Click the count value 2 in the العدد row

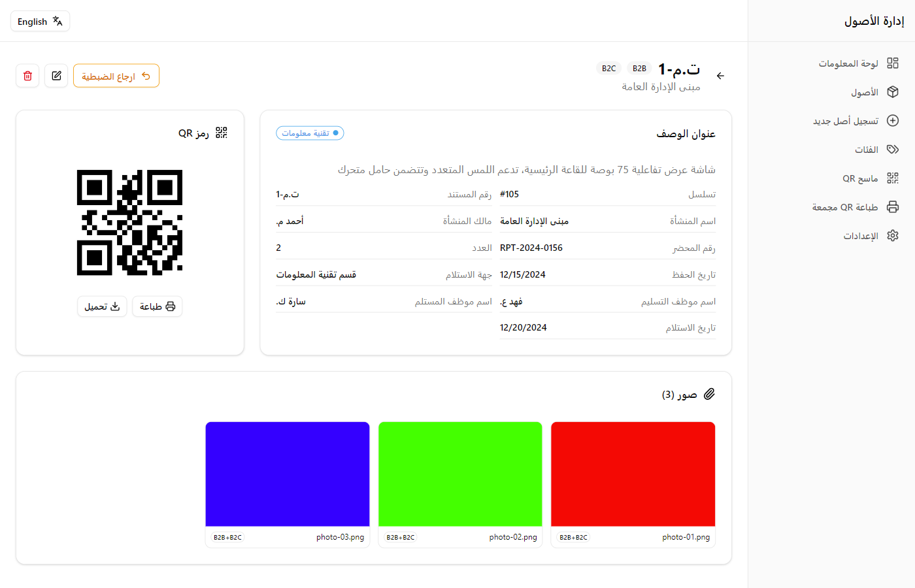[x=278, y=248]
